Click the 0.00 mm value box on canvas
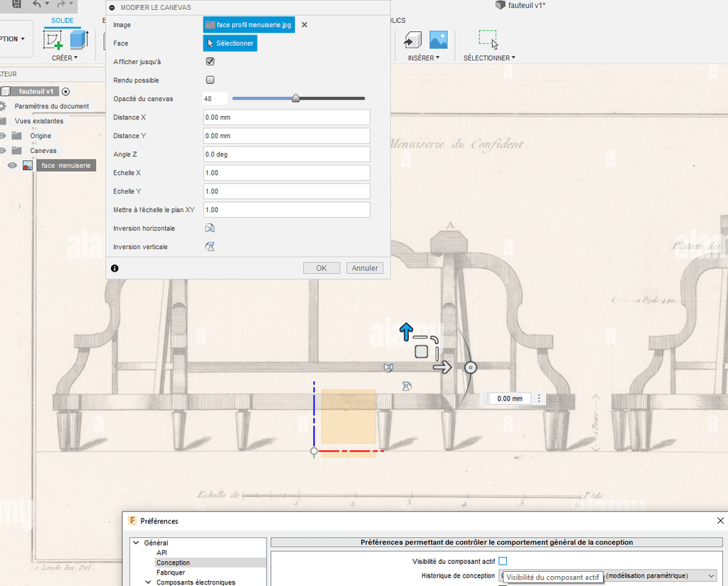 pyautogui.click(x=510, y=398)
